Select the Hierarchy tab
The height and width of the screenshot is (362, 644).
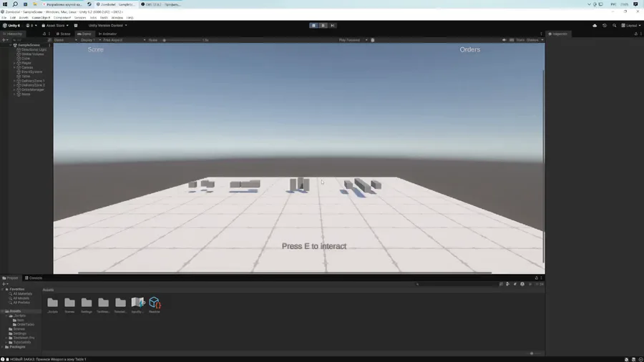[x=13, y=34]
